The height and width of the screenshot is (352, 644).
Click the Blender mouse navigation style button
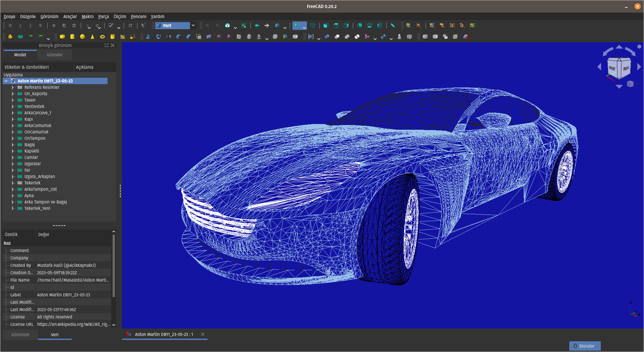(x=585, y=346)
